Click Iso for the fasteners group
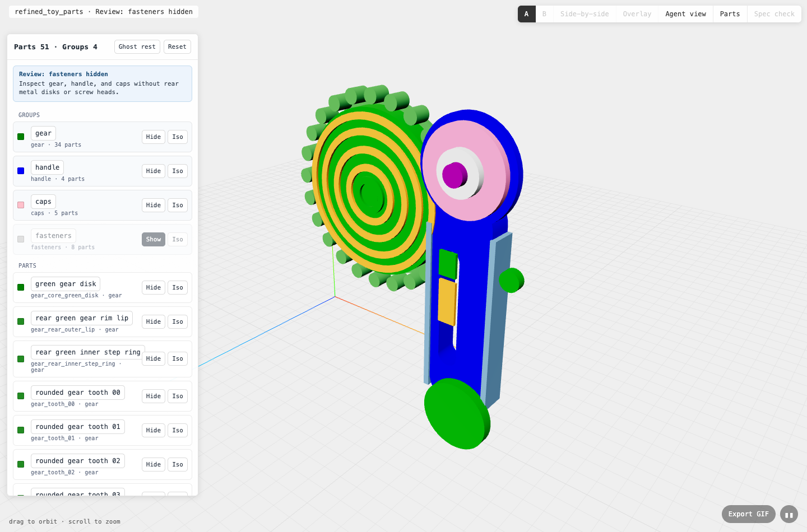The width and height of the screenshot is (807, 532). pos(178,240)
